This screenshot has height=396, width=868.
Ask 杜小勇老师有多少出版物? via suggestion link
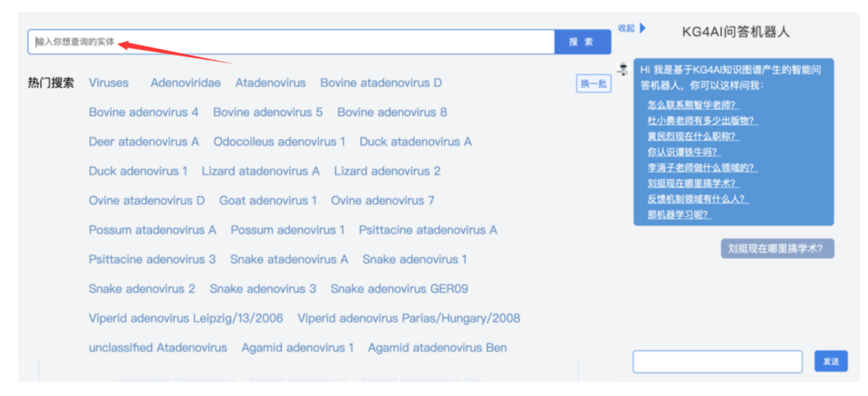tap(701, 120)
